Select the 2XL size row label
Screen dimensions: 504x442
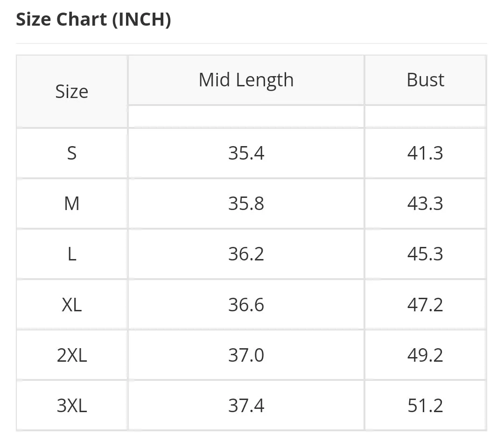[x=72, y=355]
